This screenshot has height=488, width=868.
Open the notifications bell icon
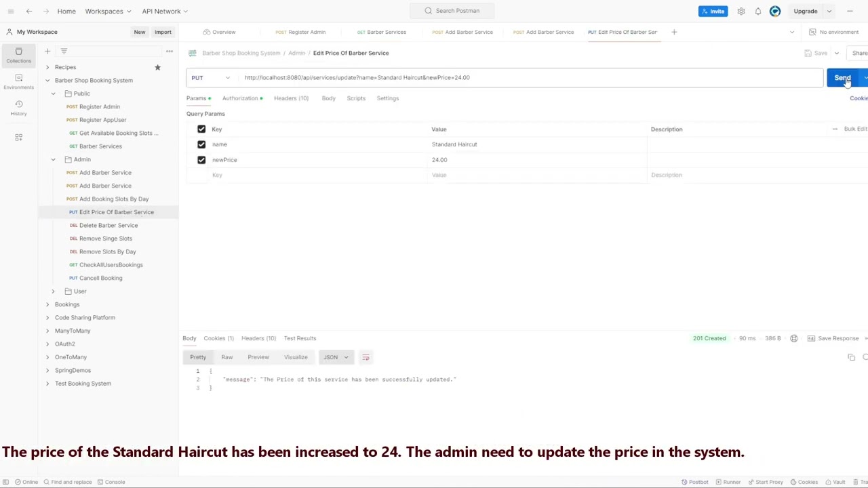(x=758, y=12)
